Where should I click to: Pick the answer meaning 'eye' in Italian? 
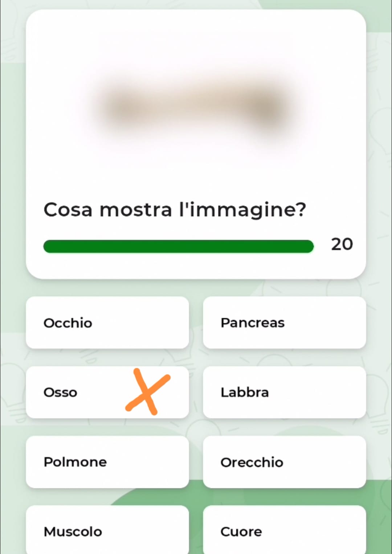tap(107, 323)
